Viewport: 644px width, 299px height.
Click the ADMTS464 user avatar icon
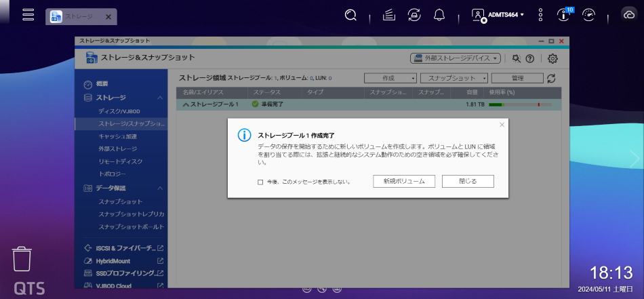[479, 15]
